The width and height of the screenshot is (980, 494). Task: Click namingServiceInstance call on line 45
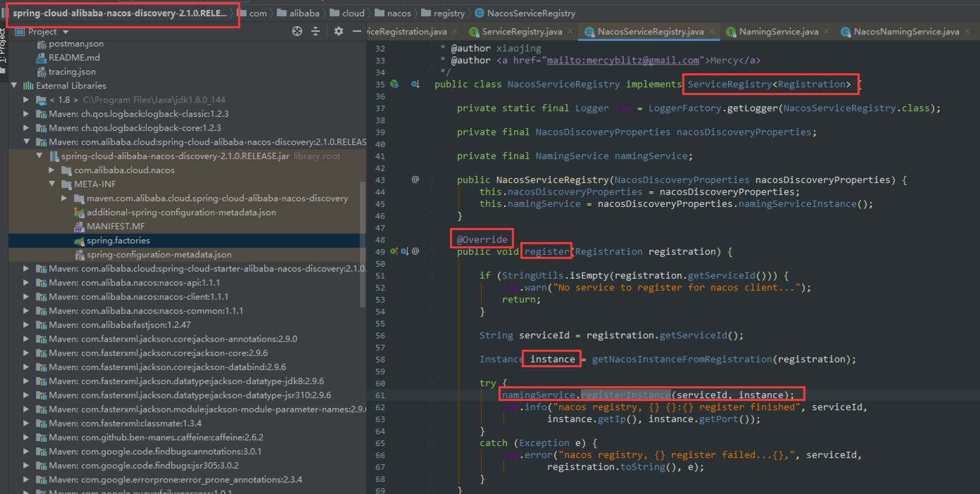(x=797, y=204)
